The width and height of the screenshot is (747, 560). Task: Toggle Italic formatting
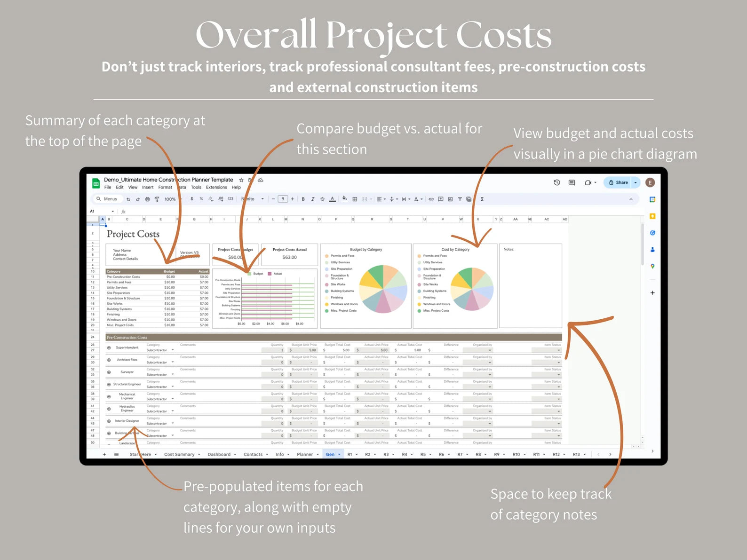[312, 199]
